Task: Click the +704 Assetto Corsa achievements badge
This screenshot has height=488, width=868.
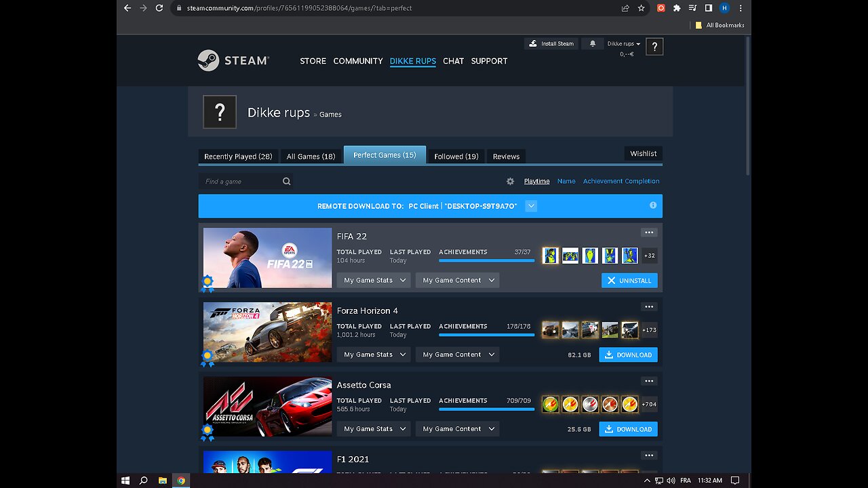Action: click(x=650, y=404)
